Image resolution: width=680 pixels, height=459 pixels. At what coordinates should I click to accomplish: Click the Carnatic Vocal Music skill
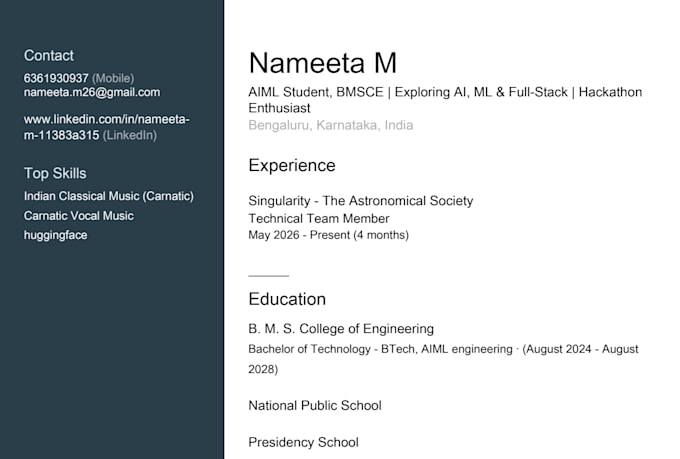[78, 216]
